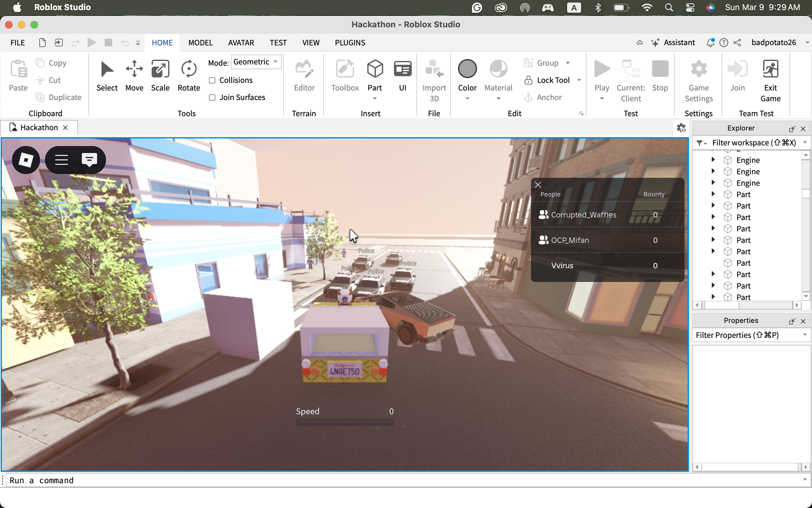Pick the Rotate tool
Image resolution: width=812 pixels, height=508 pixels.
(x=189, y=76)
